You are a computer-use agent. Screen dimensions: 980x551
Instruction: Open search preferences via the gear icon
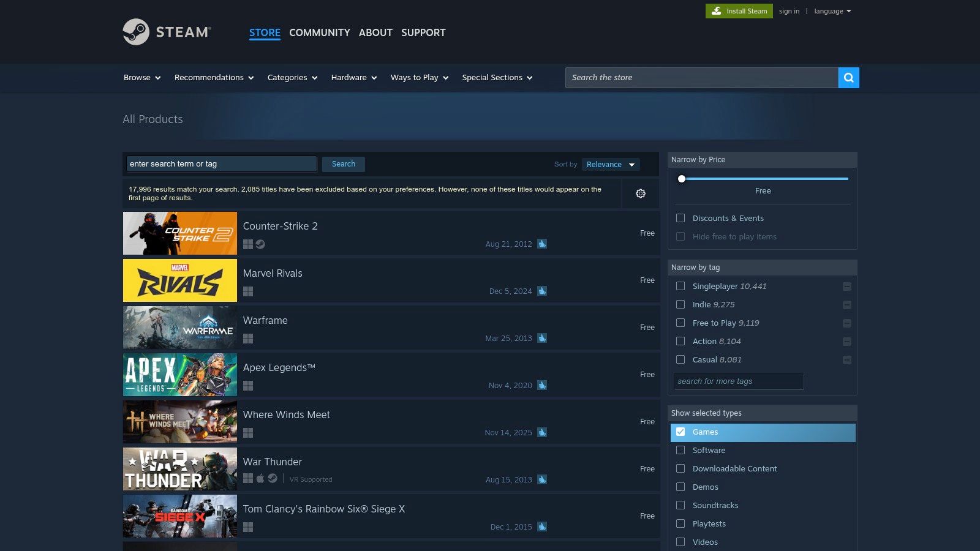(x=641, y=193)
